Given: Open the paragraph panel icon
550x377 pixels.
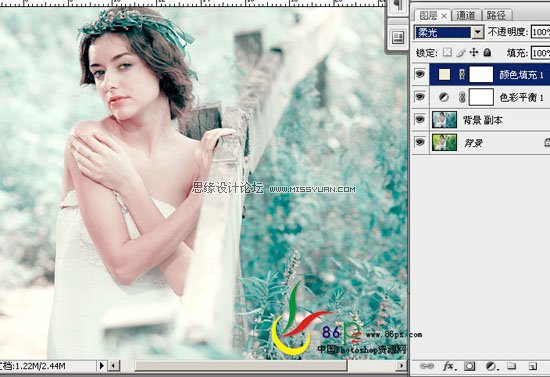Looking at the screenshot, I should (x=397, y=5).
